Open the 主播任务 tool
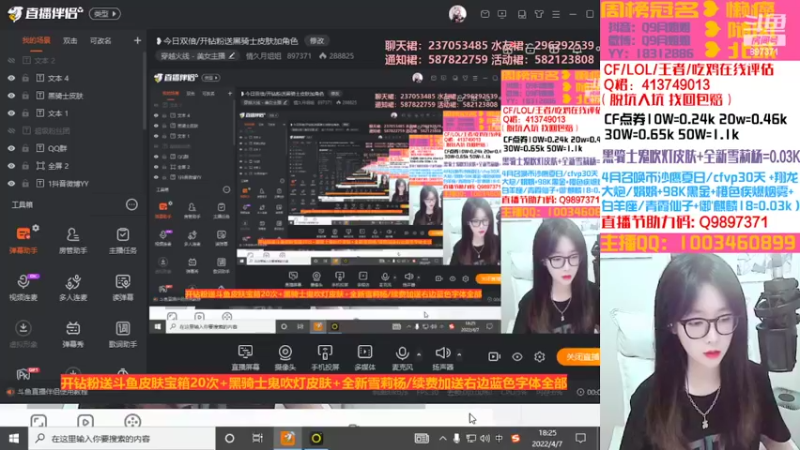Image resolution: width=800 pixels, height=450 pixels. (122, 240)
